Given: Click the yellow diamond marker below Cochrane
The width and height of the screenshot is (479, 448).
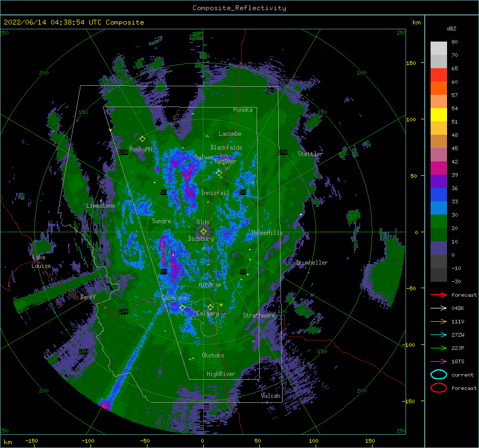Looking at the screenshot, I should point(182,307).
